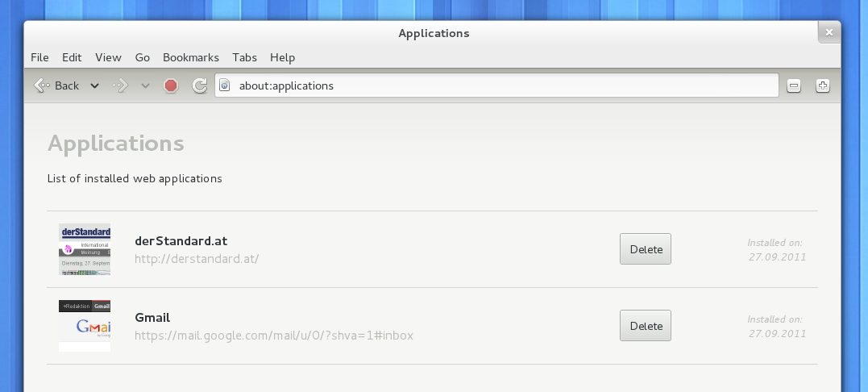Open the Bookmarks menu
The width and height of the screenshot is (868, 392).
pyautogui.click(x=190, y=57)
